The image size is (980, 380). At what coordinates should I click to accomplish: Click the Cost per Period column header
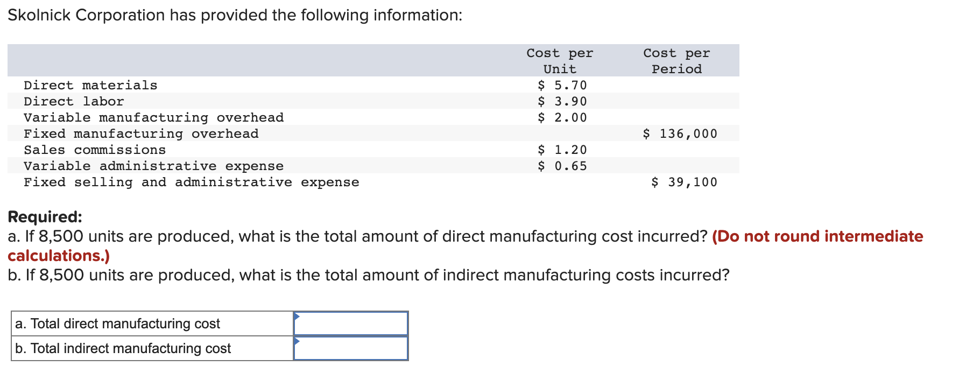[676, 60]
